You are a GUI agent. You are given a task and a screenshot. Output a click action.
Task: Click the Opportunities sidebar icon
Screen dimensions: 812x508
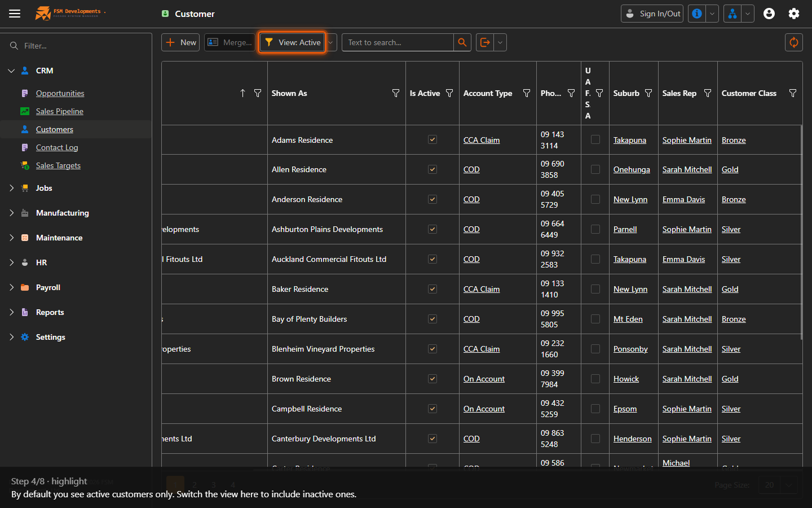25,93
